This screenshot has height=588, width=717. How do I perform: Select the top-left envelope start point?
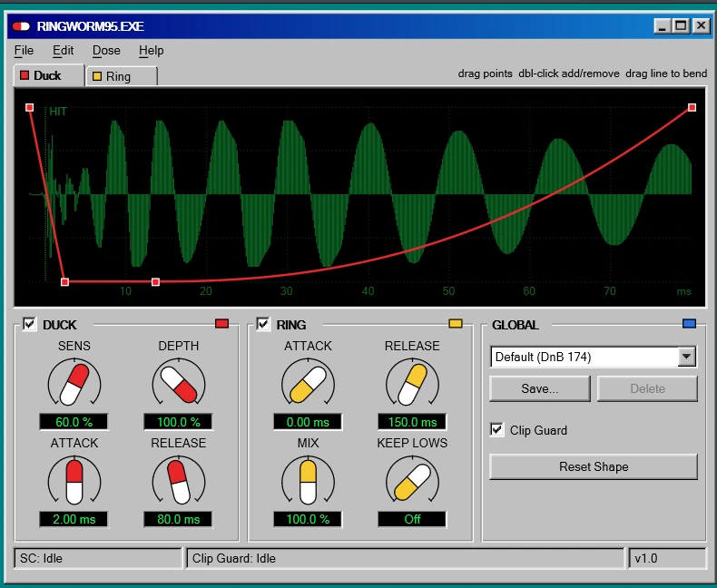pyautogui.click(x=29, y=107)
